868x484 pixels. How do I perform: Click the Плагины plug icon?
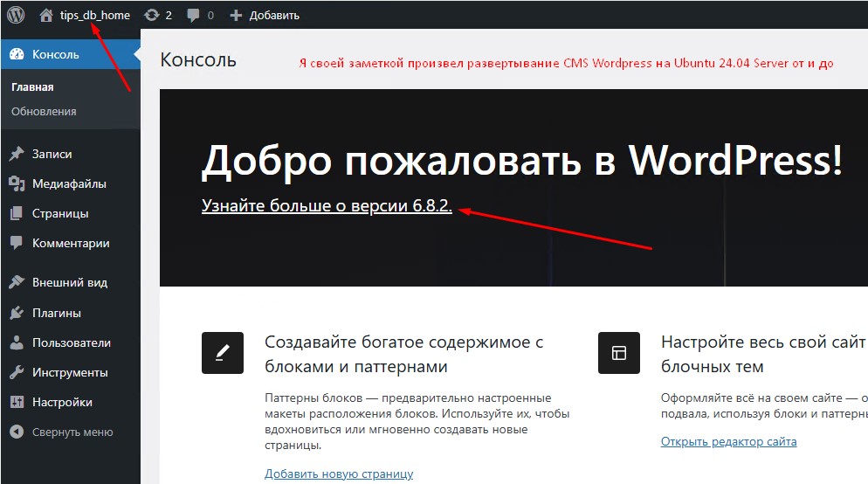(x=17, y=313)
